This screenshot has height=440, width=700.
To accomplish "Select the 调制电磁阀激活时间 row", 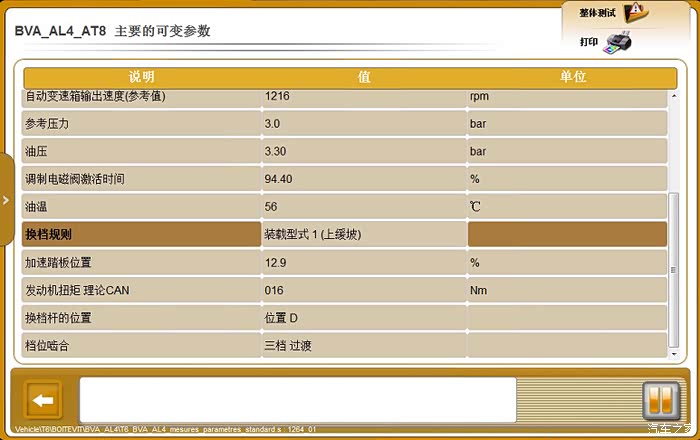I will pos(141,179).
